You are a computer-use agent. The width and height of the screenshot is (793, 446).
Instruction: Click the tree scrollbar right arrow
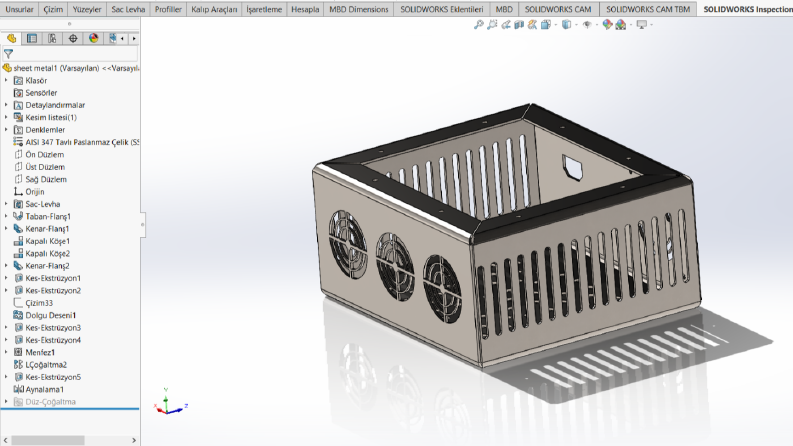click(x=134, y=440)
